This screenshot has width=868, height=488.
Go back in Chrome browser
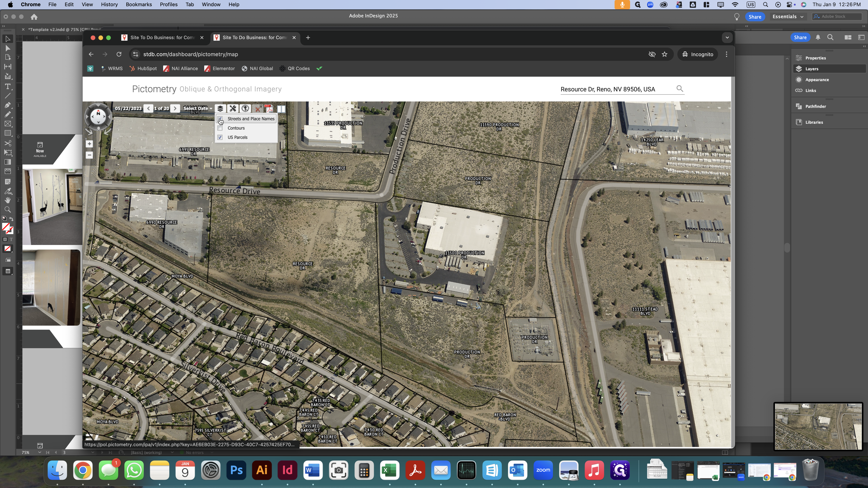(91, 54)
